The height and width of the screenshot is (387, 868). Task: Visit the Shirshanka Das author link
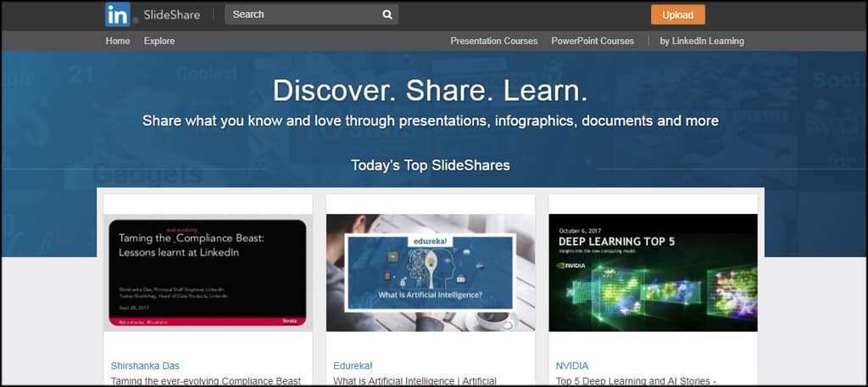[145, 366]
